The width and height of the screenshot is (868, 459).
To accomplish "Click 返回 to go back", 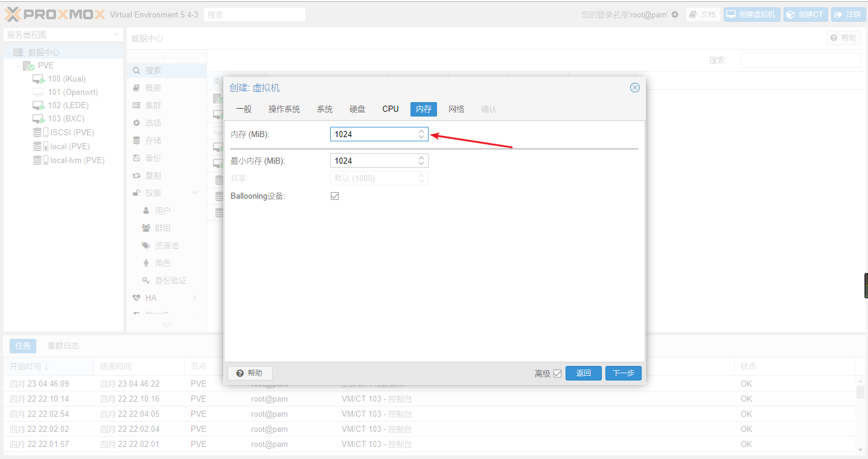I will coord(584,373).
